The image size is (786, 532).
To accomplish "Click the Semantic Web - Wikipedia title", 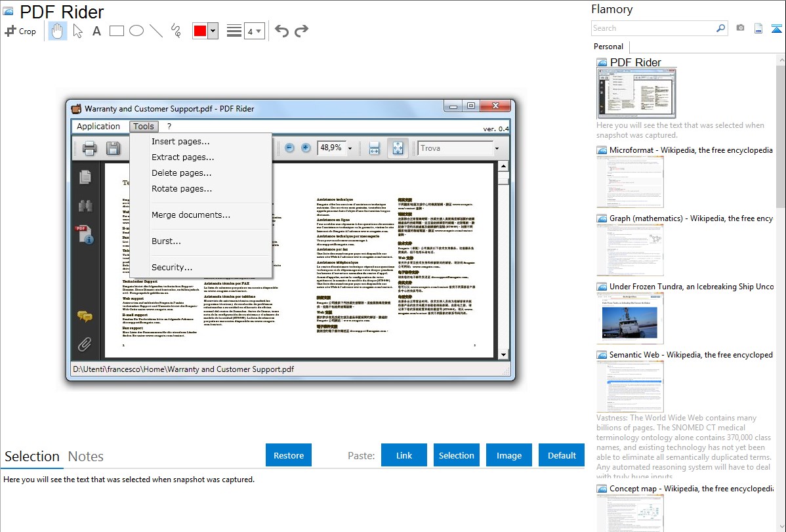I will tap(692, 355).
